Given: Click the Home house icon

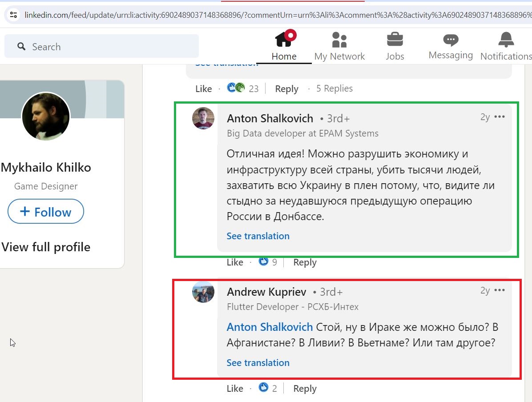Looking at the screenshot, I should click(x=285, y=38).
